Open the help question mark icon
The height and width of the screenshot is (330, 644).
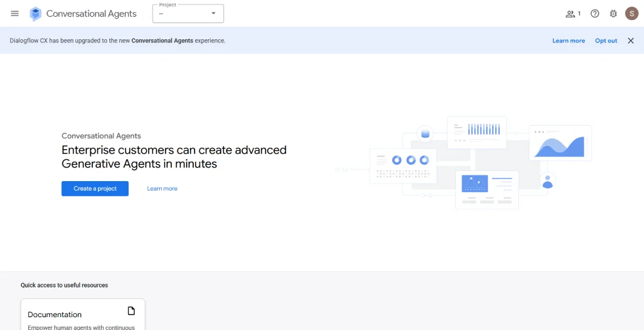(594, 14)
